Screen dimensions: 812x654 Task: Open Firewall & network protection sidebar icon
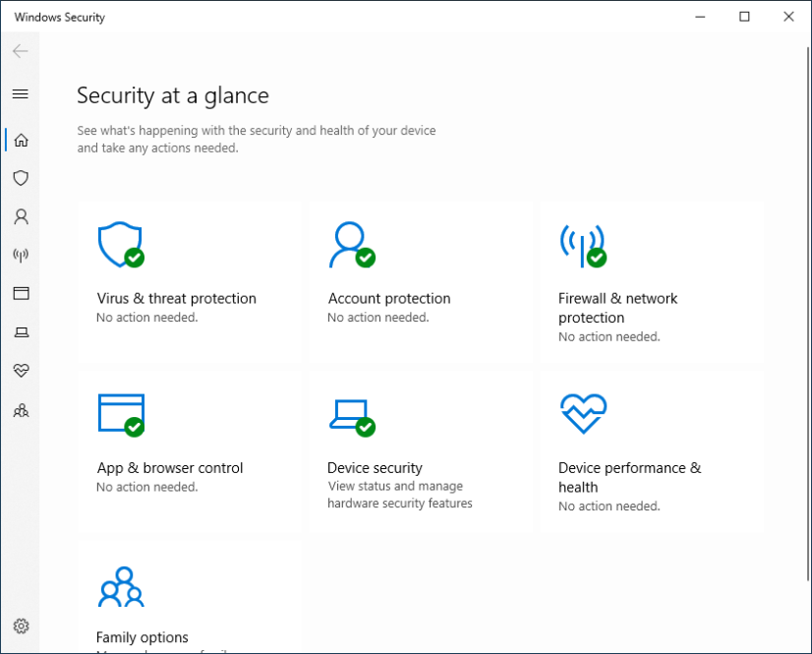point(21,255)
